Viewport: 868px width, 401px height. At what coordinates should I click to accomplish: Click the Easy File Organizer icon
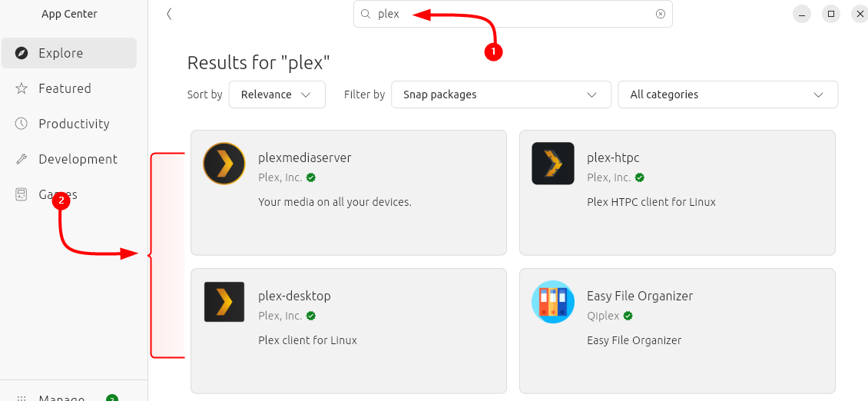tap(553, 302)
